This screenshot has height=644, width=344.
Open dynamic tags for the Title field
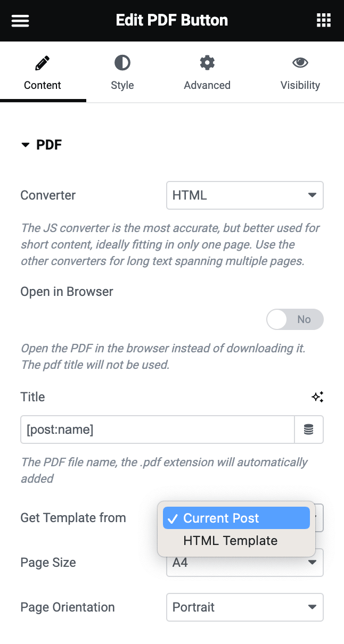click(x=309, y=430)
